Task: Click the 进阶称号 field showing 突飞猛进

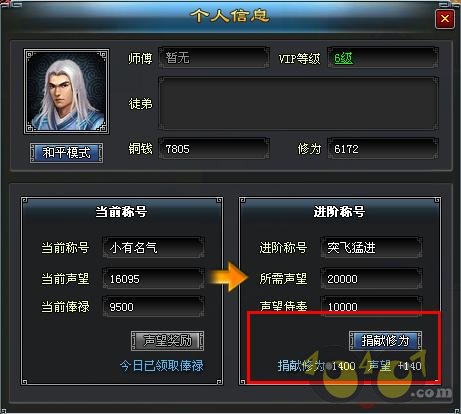Action: (371, 247)
